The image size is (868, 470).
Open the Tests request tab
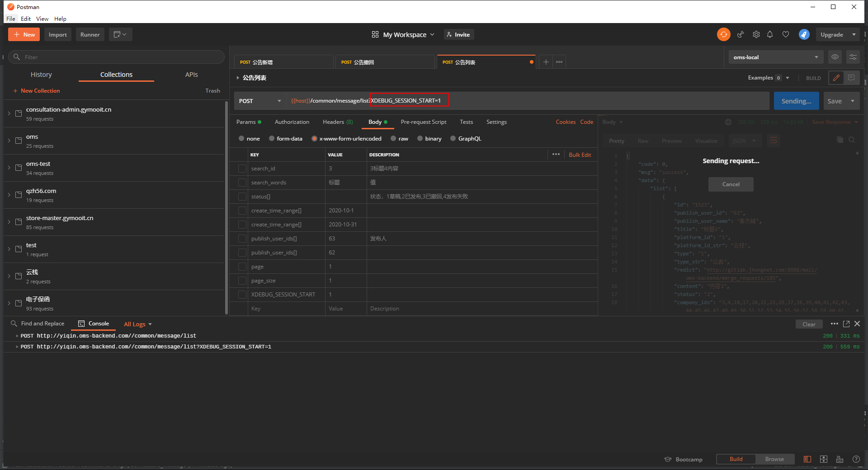(x=466, y=122)
